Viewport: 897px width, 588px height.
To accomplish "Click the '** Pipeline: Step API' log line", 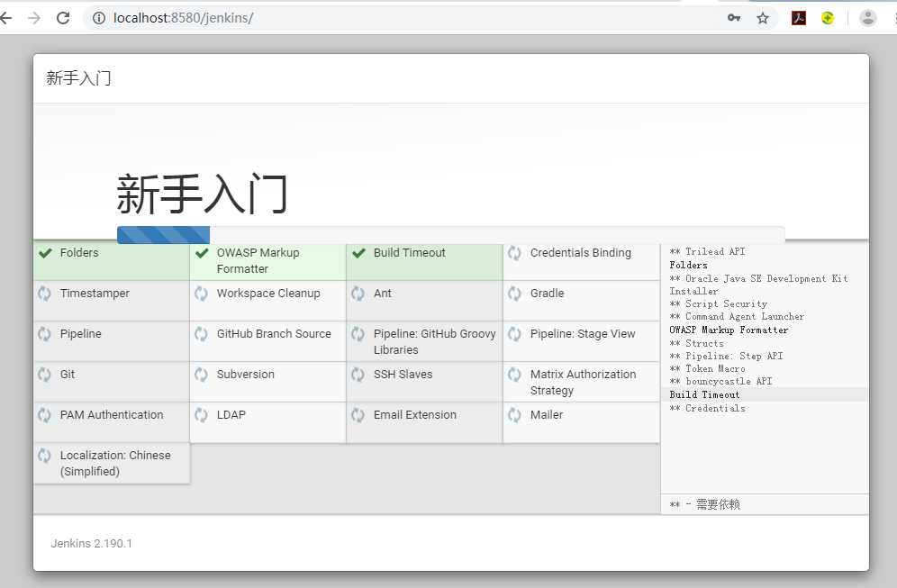I will click(x=727, y=357).
